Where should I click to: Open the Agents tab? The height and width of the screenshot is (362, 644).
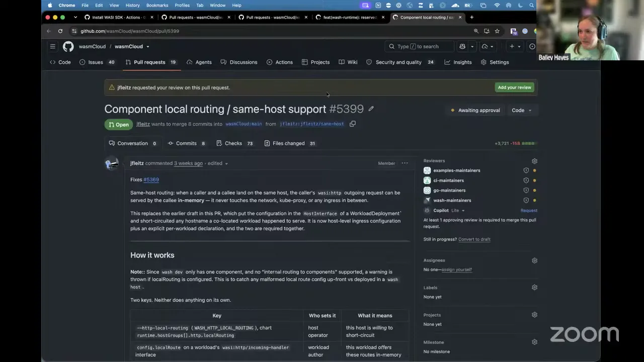(199, 62)
